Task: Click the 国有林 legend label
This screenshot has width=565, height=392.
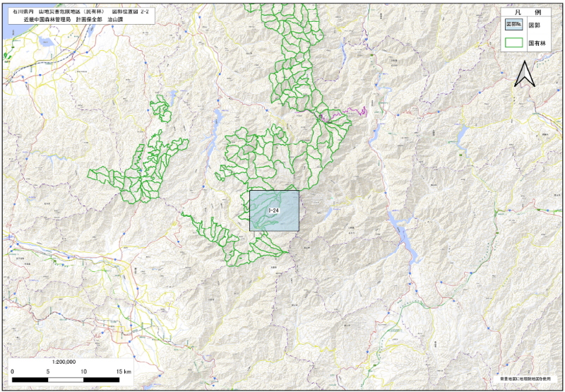Action: coord(537,42)
